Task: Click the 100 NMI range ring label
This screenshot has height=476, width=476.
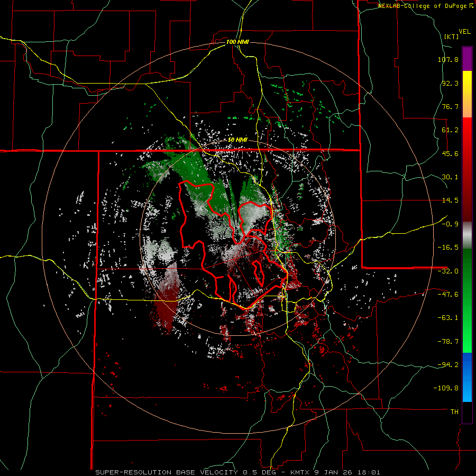Action: [x=237, y=42]
